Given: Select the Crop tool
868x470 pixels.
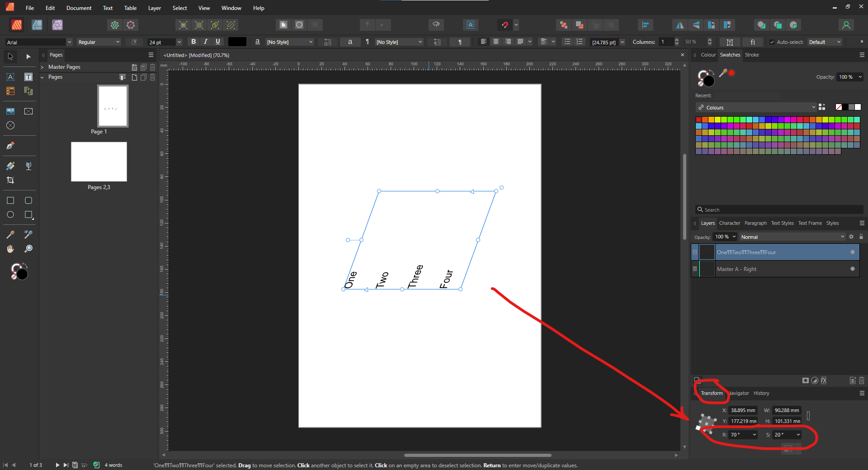Looking at the screenshot, I should point(10,180).
